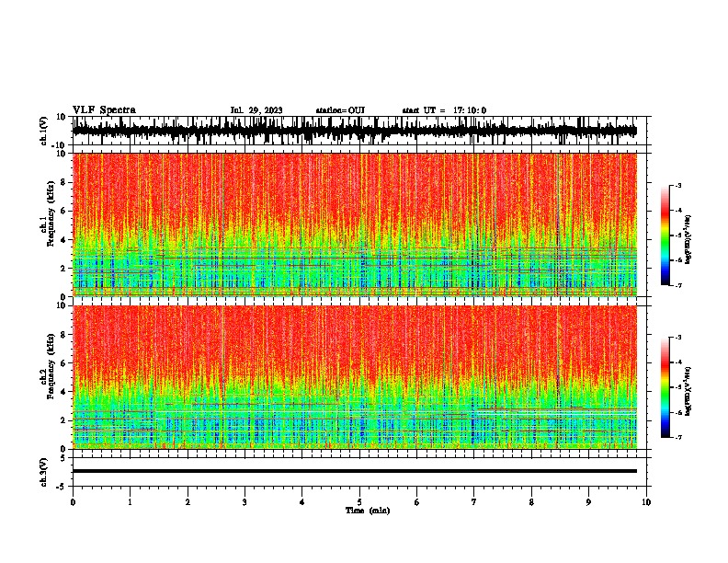Click the "9" minute tick on time axis
The width and height of the screenshot is (728, 563).
pos(588,502)
